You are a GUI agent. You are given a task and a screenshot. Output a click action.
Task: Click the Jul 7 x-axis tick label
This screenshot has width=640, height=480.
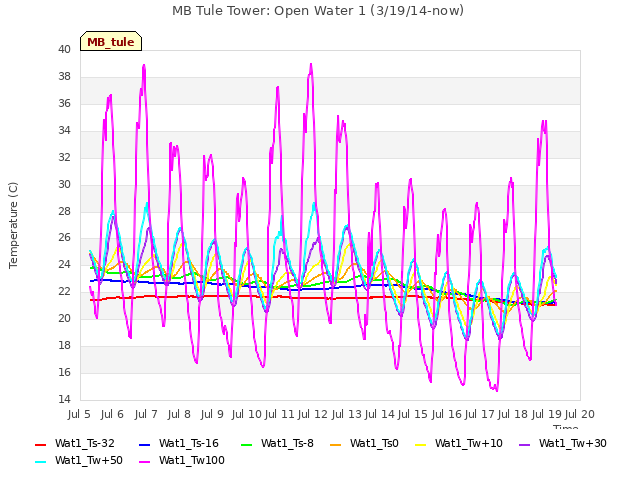(x=146, y=415)
